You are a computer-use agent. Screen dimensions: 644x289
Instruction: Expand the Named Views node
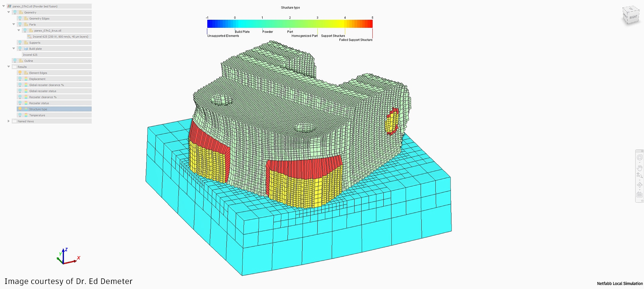pyautogui.click(x=9, y=121)
